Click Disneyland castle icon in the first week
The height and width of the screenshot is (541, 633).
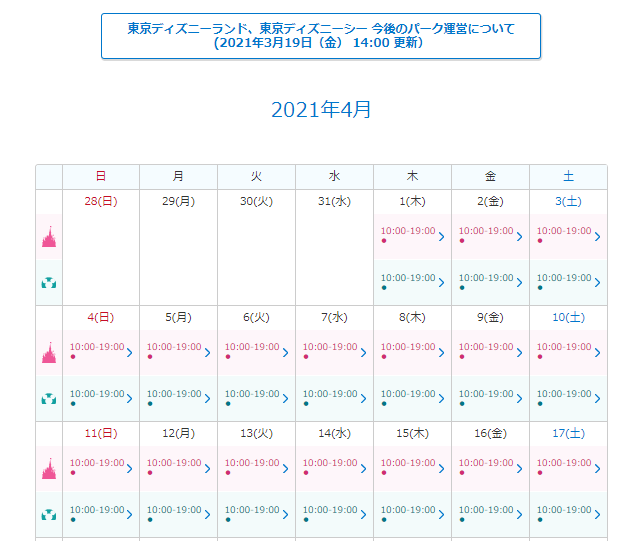pyautogui.click(x=49, y=237)
